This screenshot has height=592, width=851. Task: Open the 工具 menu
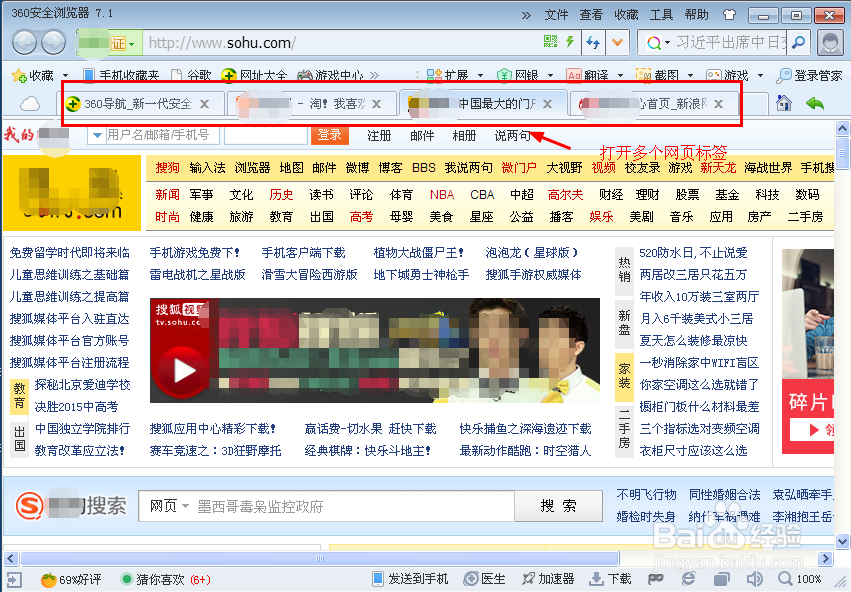661,15
